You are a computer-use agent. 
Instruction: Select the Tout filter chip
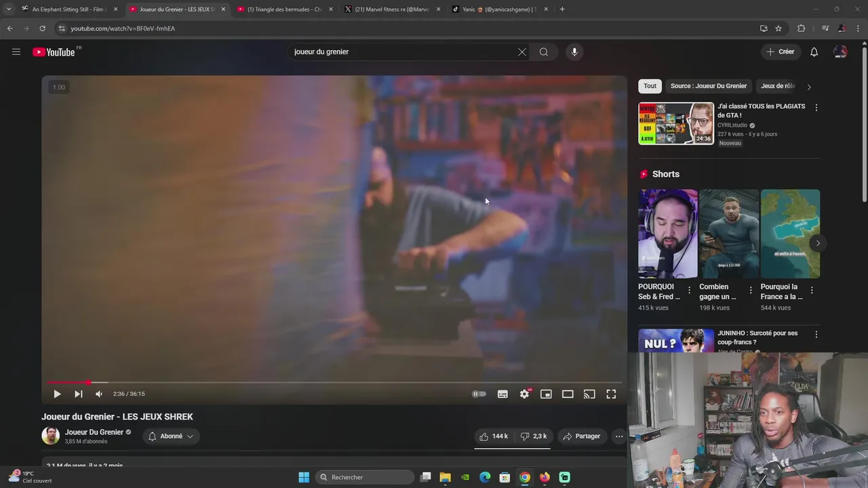click(x=650, y=86)
